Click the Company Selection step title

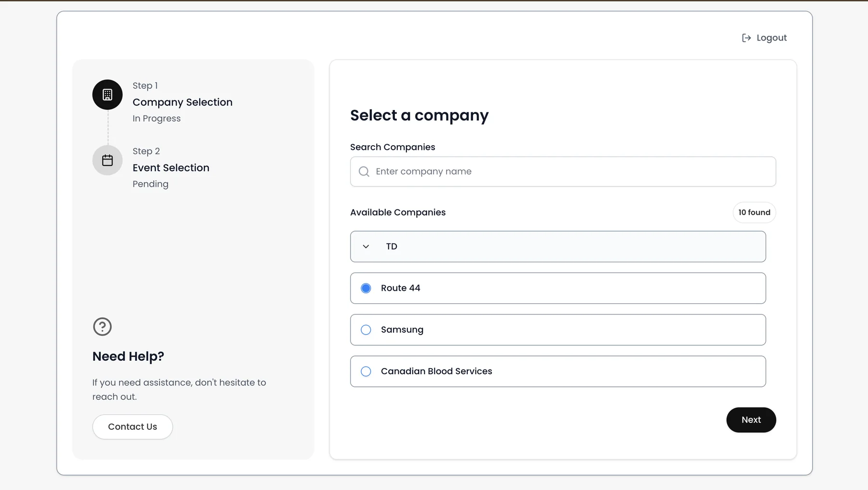pyautogui.click(x=182, y=102)
